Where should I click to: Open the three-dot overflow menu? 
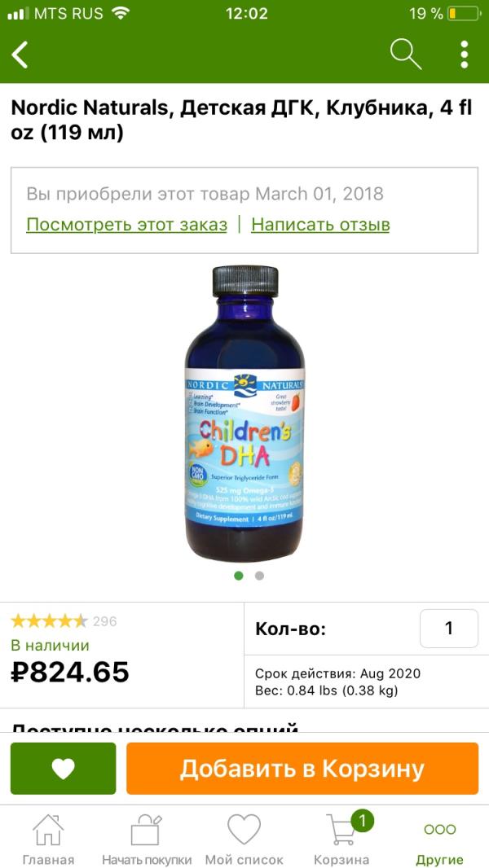click(464, 55)
